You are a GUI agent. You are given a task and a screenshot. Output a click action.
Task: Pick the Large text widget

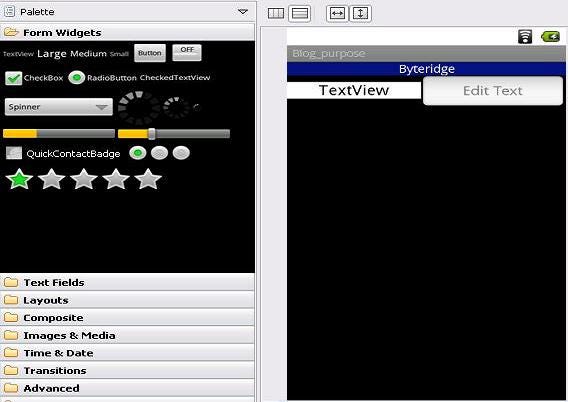(52, 54)
